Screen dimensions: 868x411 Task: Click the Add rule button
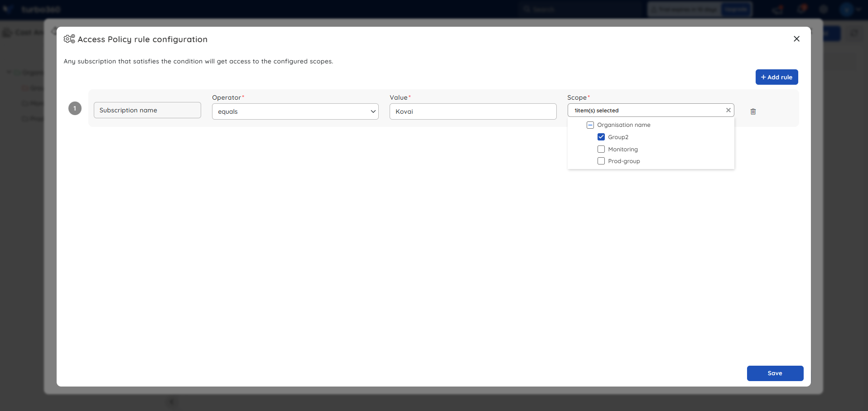pyautogui.click(x=776, y=77)
